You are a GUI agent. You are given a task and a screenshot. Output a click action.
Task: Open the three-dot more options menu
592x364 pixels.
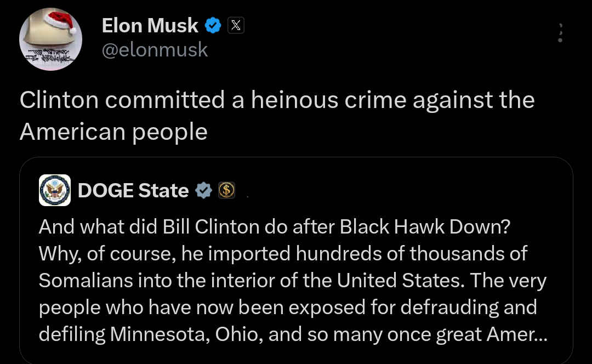(560, 33)
